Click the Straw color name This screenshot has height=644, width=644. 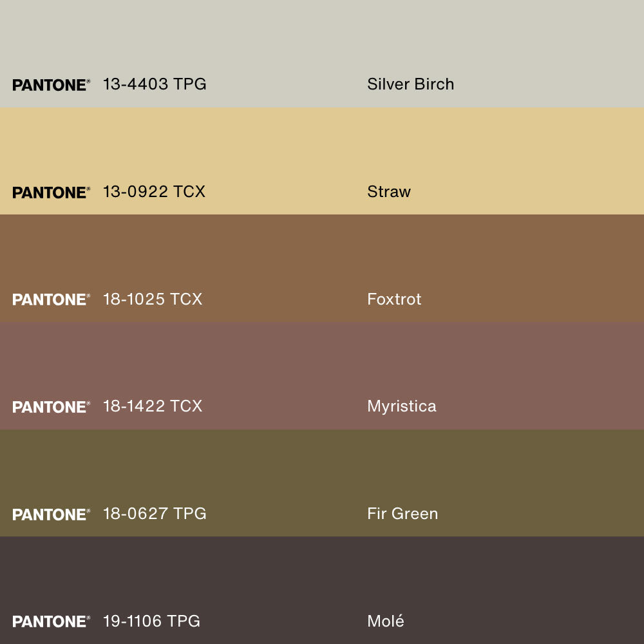[x=388, y=191]
